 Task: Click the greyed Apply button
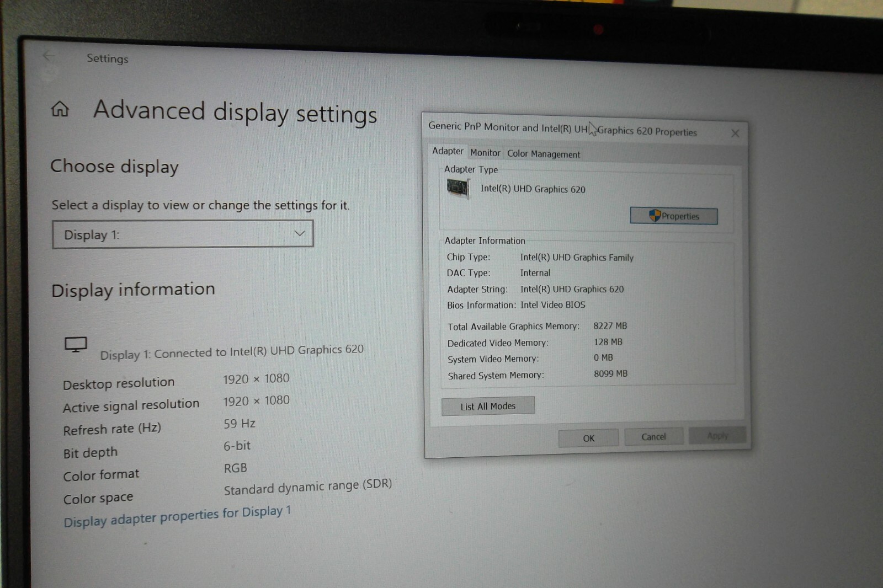point(717,436)
